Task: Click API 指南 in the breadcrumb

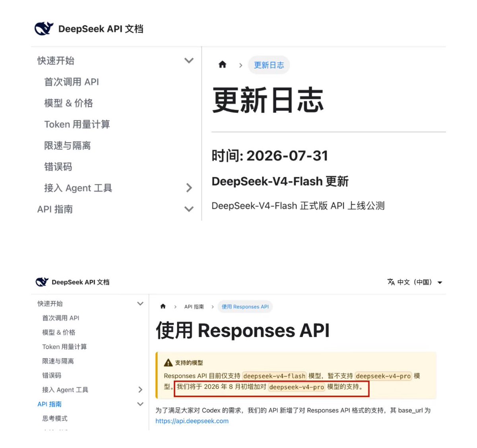Action: [x=194, y=306]
